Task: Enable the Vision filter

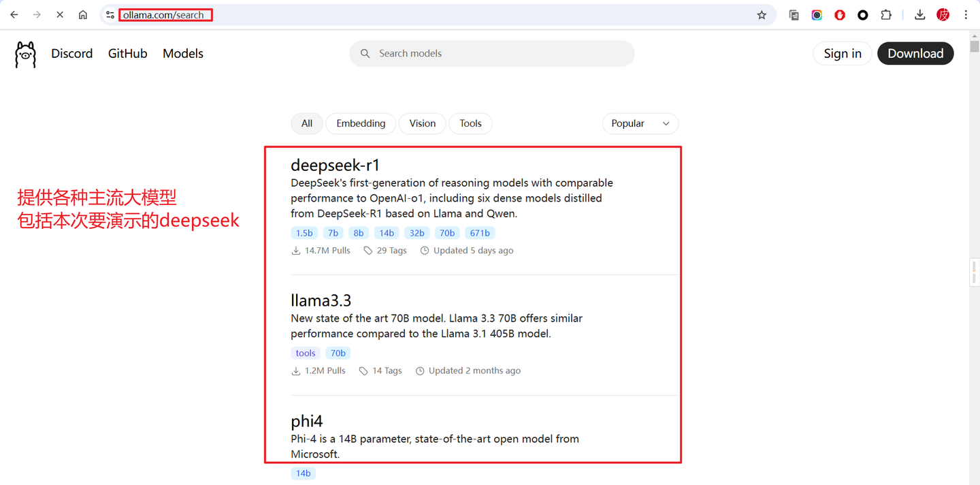Action: (422, 123)
